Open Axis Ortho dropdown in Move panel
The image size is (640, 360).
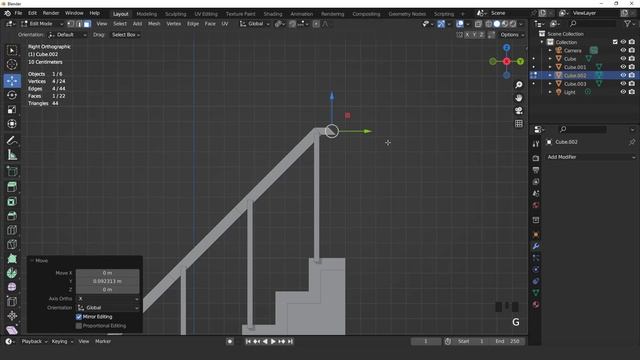(x=108, y=299)
